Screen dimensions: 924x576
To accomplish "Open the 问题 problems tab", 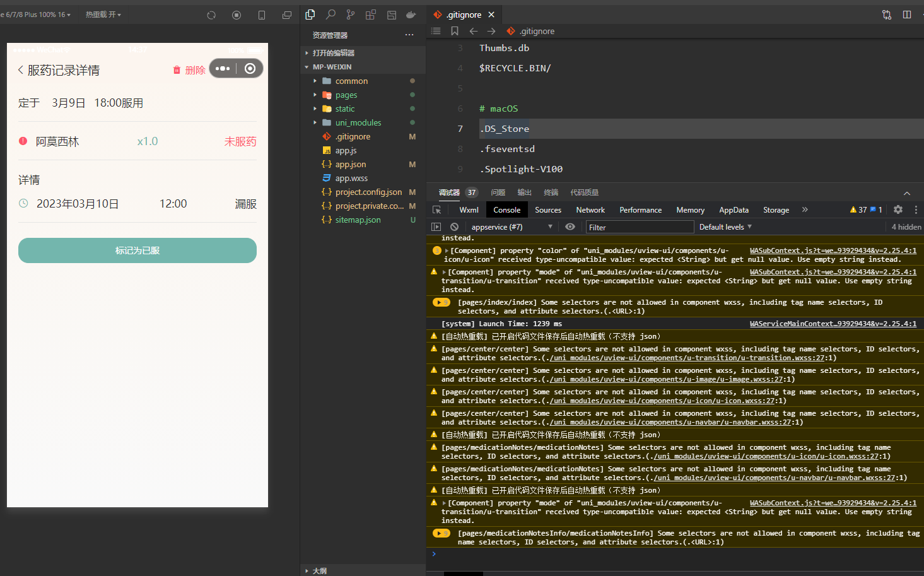I will (x=498, y=192).
